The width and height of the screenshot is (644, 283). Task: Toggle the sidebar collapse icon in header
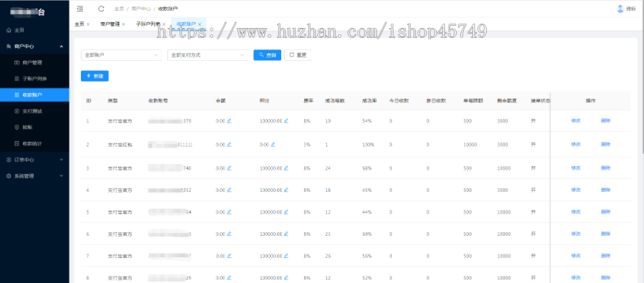(80, 9)
